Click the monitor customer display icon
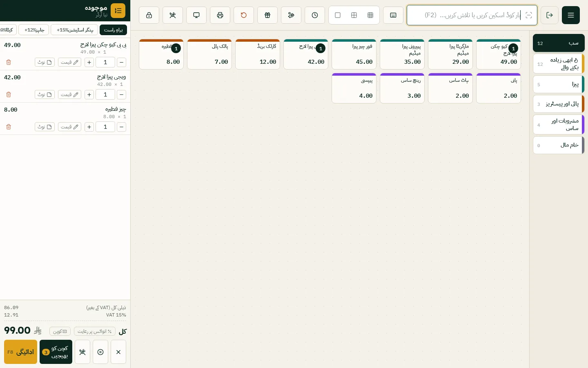 point(196,15)
